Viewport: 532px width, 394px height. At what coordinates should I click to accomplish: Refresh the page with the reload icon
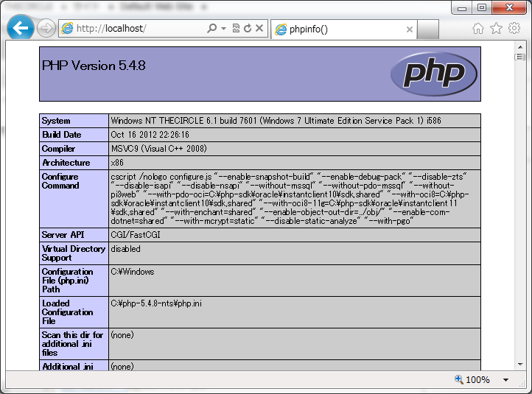[248, 28]
